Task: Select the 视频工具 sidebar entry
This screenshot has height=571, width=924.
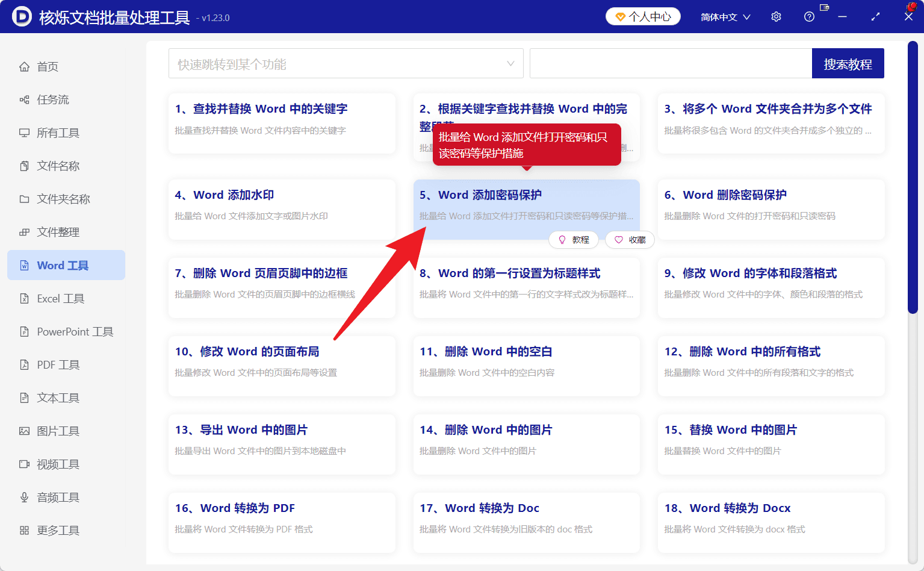Action: 66,464
